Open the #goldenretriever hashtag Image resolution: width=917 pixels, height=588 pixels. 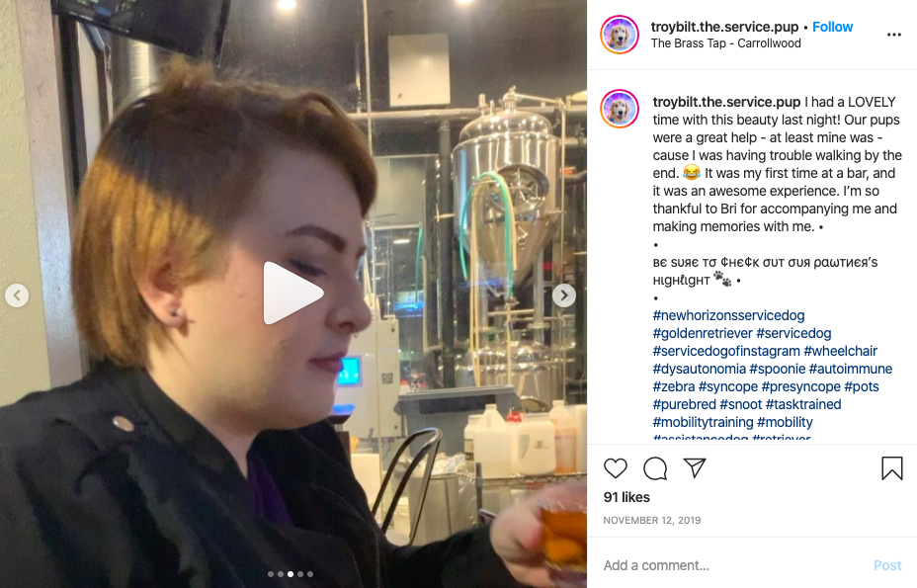pyautogui.click(x=703, y=333)
